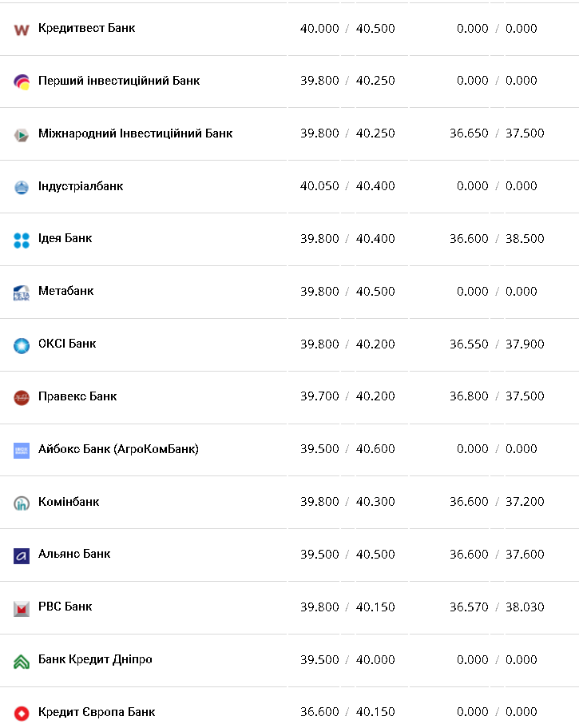Click the Правекс Банк red logo
Image resolution: width=579 pixels, height=728 pixels.
coord(22,397)
